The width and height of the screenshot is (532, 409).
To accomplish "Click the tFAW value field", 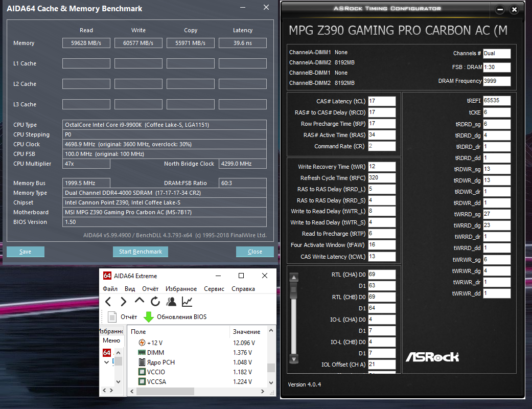I will pos(382,245).
